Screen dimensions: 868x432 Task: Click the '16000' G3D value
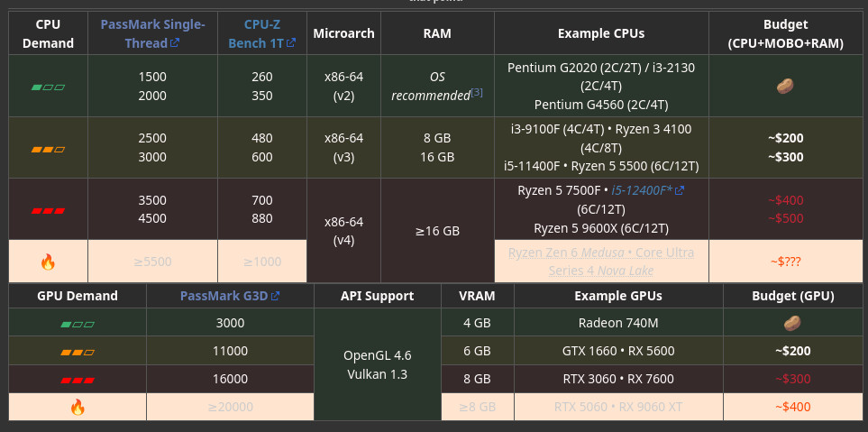pos(230,380)
